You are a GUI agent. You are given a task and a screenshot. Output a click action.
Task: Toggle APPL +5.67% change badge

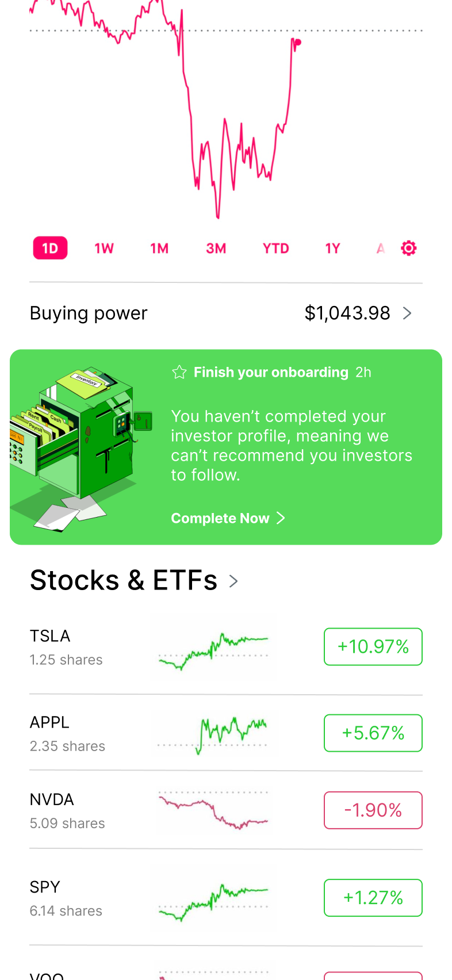(373, 733)
